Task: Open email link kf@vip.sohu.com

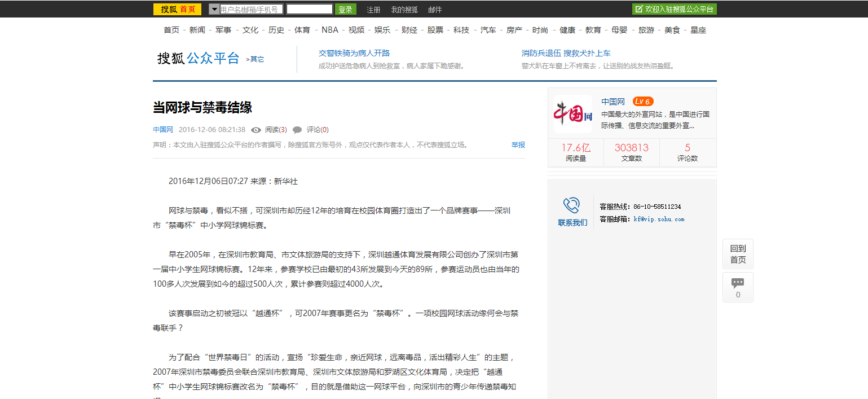Action: [659, 219]
